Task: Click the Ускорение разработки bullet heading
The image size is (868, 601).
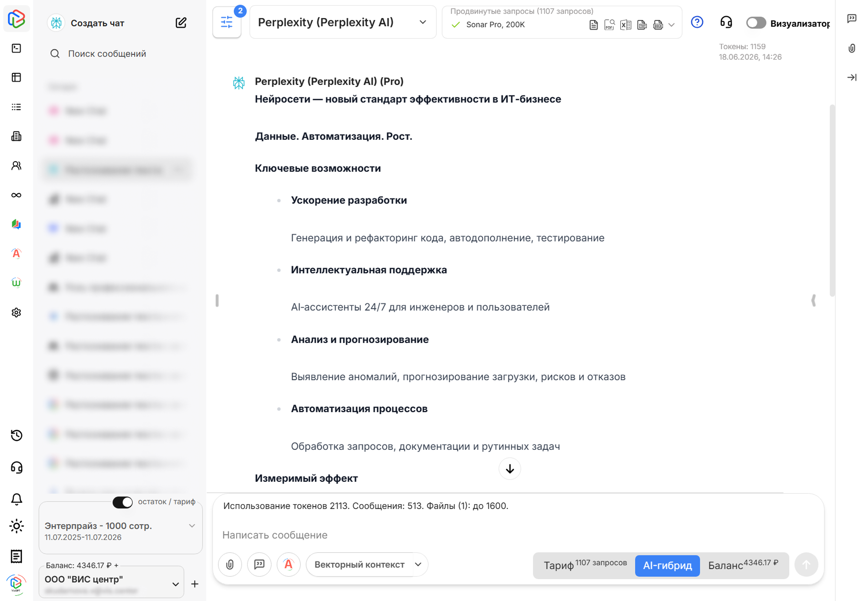Action: pyautogui.click(x=349, y=200)
